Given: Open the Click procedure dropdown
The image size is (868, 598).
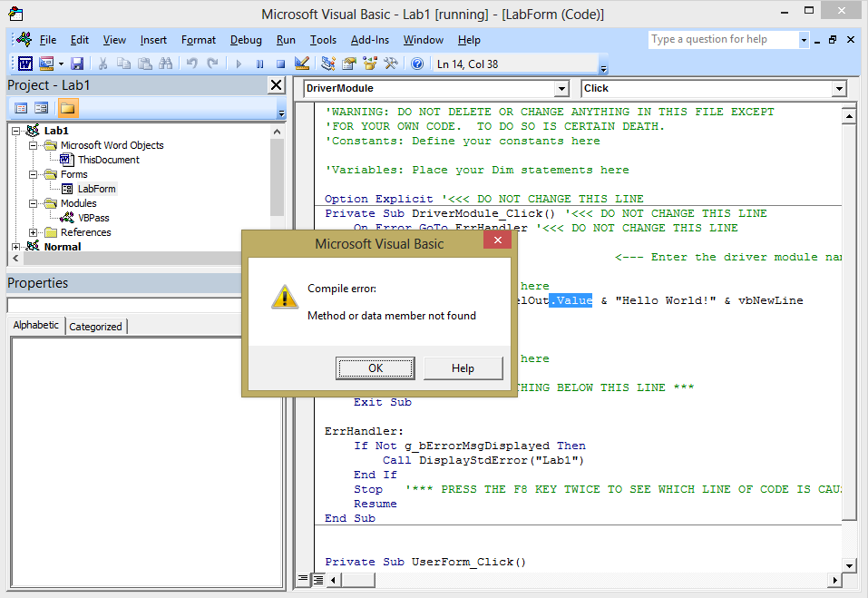Looking at the screenshot, I should click(x=838, y=88).
